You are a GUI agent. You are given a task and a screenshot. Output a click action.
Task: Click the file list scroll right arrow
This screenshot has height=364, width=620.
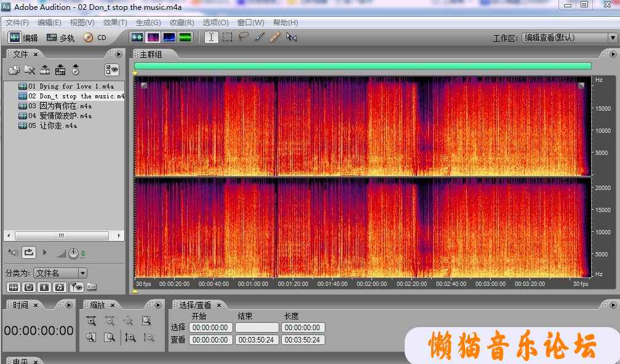[x=119, y=235]
